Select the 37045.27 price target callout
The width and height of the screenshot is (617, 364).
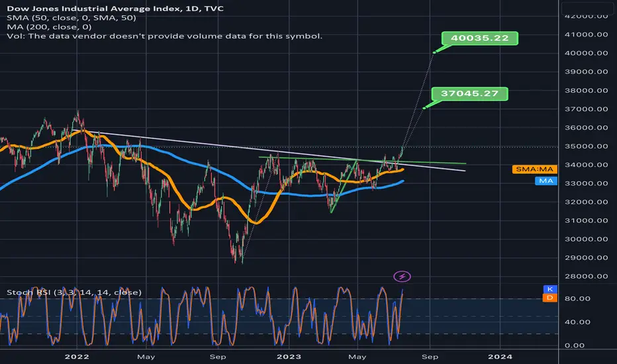[469, 94]
